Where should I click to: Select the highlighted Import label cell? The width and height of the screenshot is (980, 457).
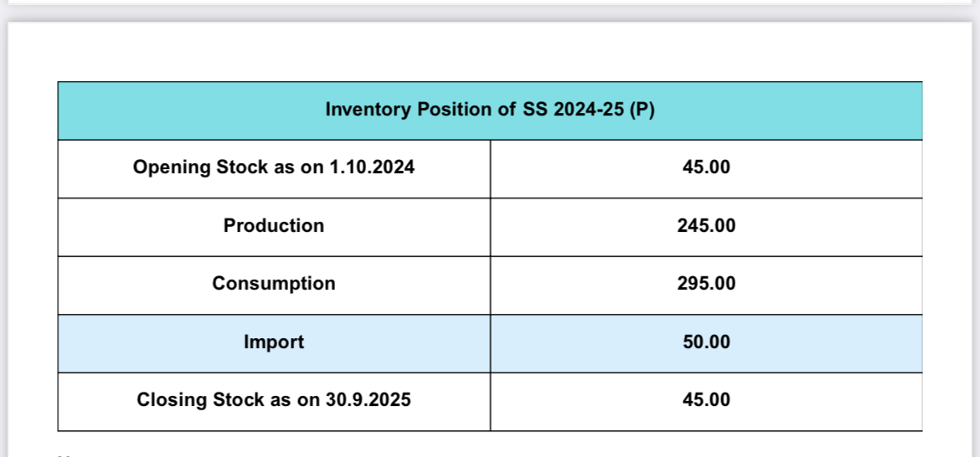pyautogui.click(x=274, y=342)
